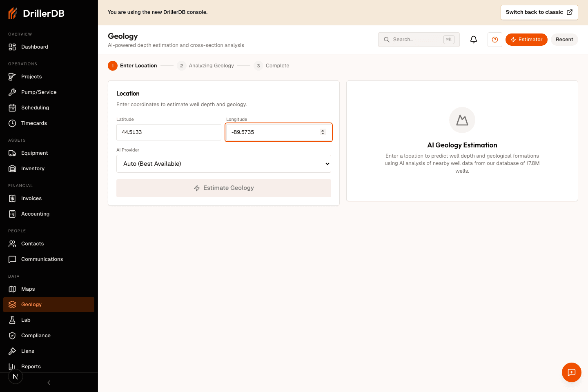Open the floating feedback chat button
The image size is (588, 392).
click(x=572, y=372)
